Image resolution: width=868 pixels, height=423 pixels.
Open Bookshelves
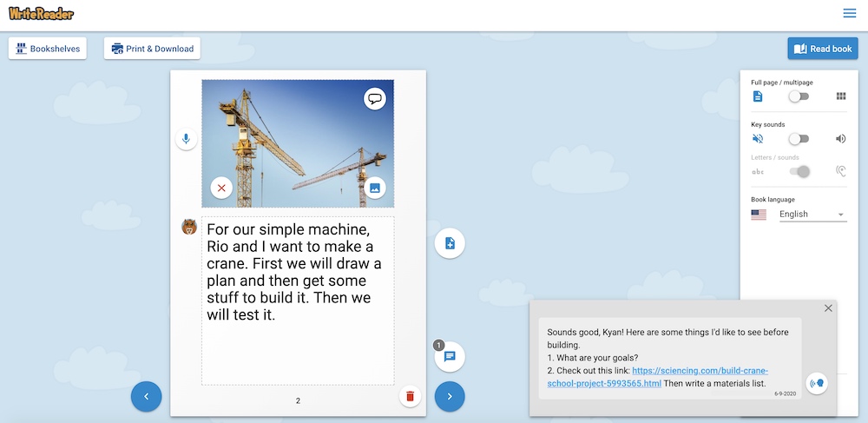48,48
